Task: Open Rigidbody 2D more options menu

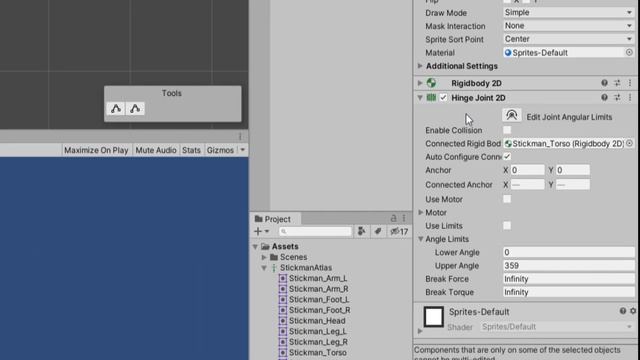Action: 630,83
